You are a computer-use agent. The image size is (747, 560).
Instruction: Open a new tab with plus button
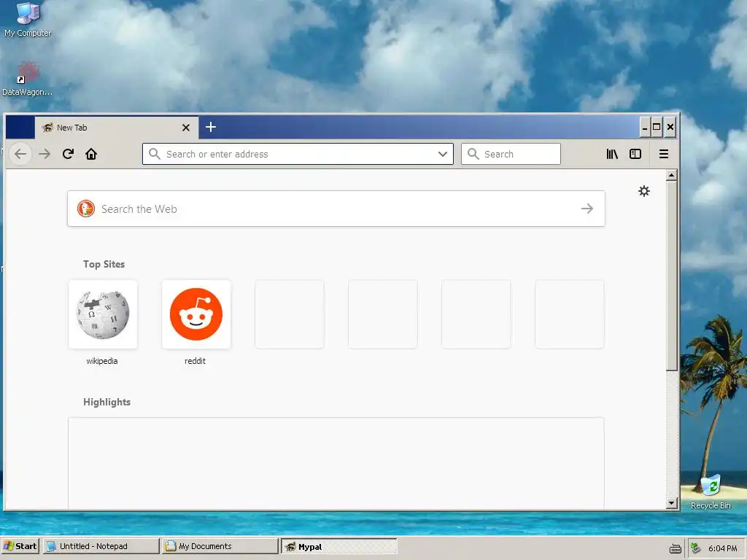click(x=211, y=127)
